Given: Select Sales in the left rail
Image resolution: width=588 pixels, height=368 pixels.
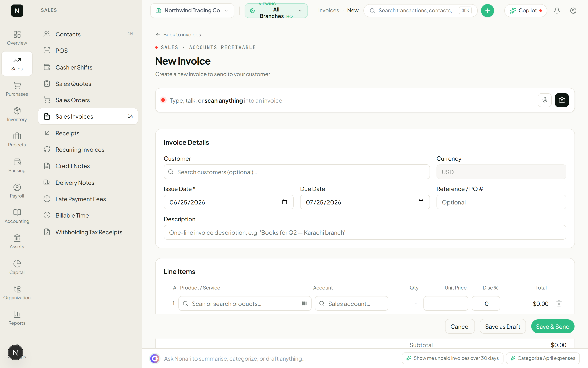Looking at the screenshot, I should pyautogui.click(x=17, y=64).
